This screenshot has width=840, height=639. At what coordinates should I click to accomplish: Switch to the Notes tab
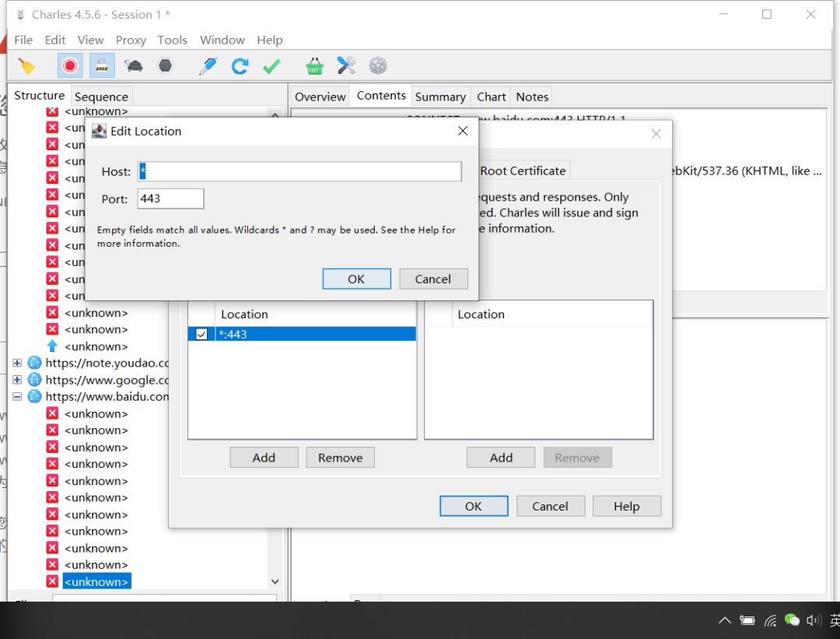click(532, 97)
